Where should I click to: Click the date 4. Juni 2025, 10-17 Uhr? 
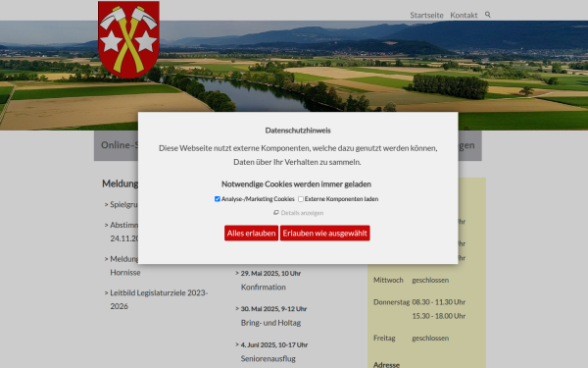(x=274, y=344)
